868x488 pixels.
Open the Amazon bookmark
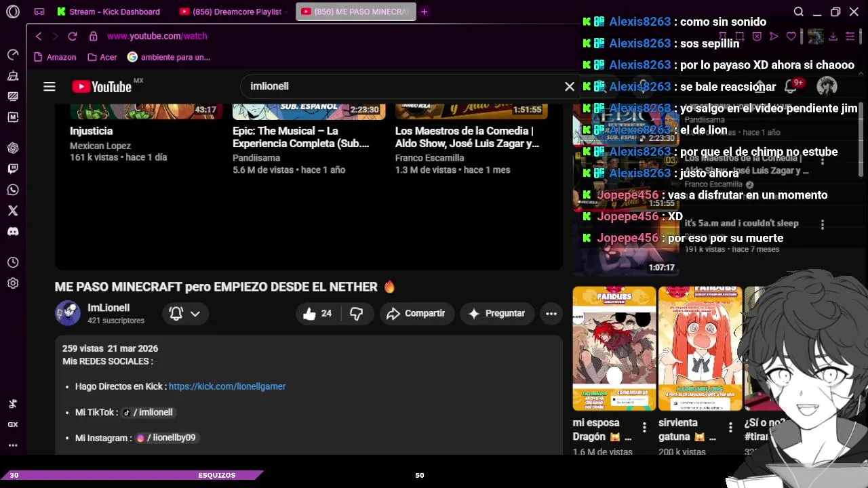coord(55,58)
